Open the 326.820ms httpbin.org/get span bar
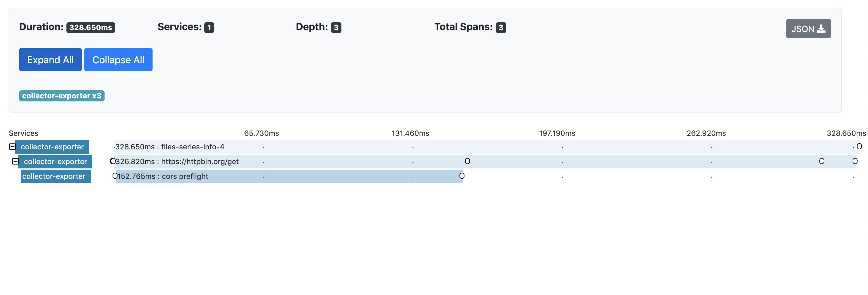This screenshot has width=868, height=295. [485, 162]
